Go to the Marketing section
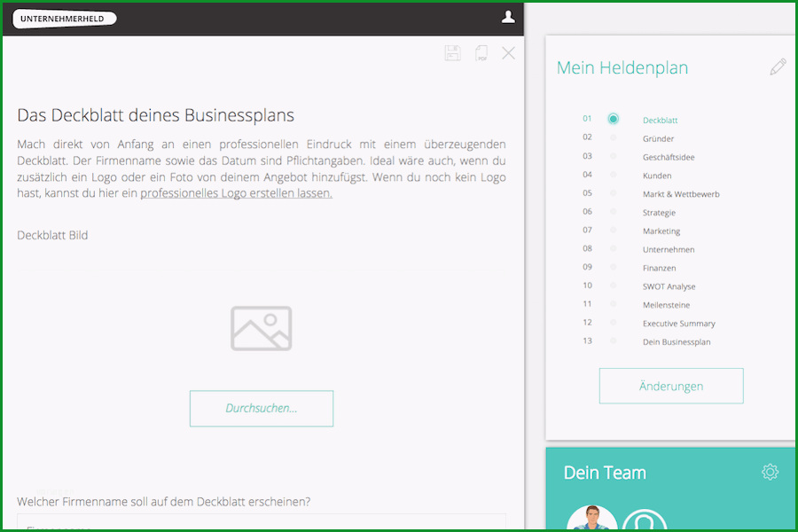This screenshot has height=532, width=798. pos(661,231)
